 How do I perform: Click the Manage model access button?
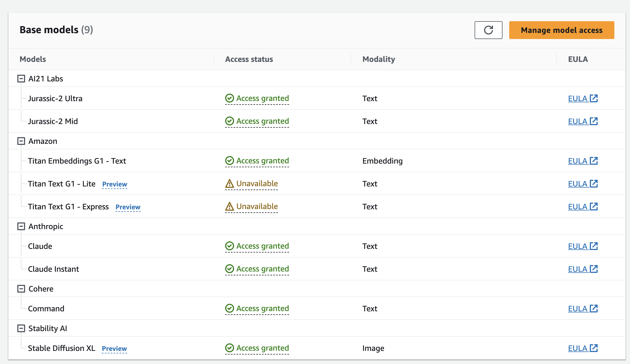pyautogui.click(x=561, y=30)
